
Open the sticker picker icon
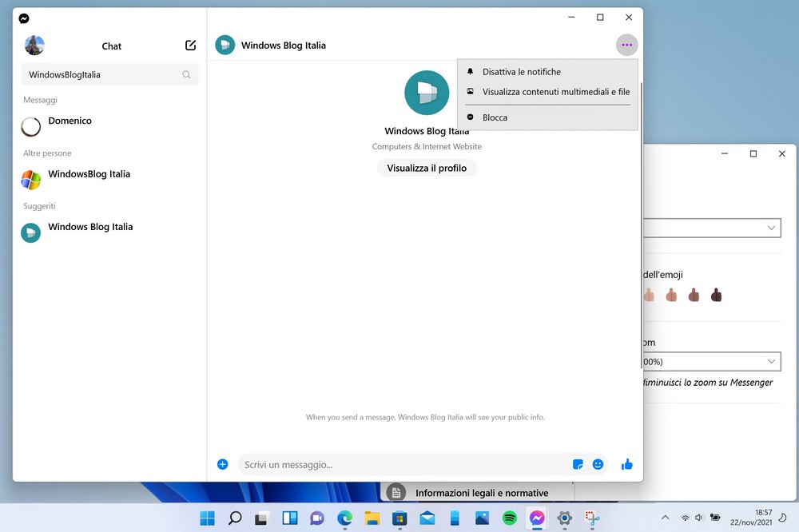pos(578,464)
